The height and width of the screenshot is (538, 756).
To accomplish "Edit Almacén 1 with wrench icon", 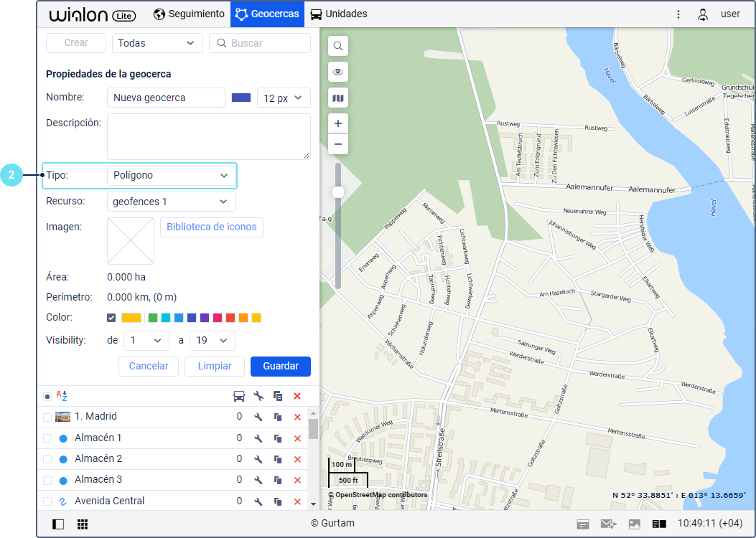I will tap(258, 438).
